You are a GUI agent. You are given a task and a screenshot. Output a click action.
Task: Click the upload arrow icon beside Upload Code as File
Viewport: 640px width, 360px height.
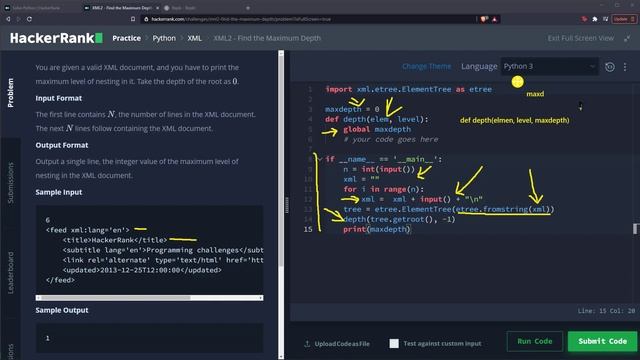pos(307,344)
